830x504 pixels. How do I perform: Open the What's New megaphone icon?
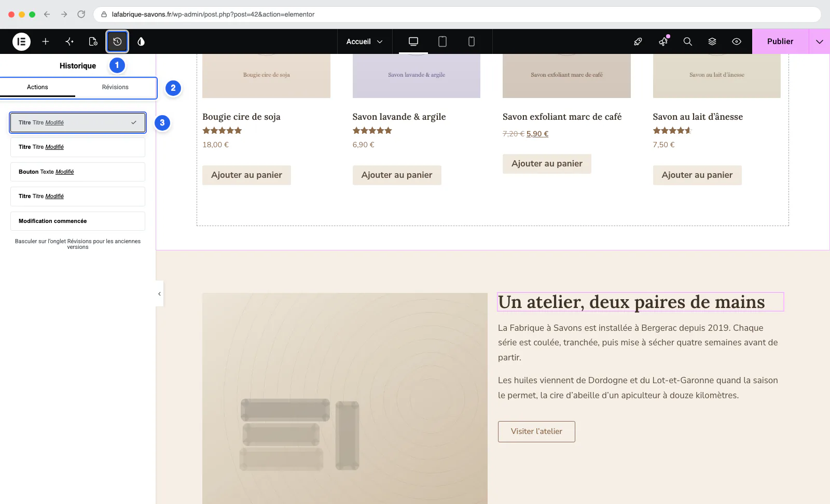[663, 41]
